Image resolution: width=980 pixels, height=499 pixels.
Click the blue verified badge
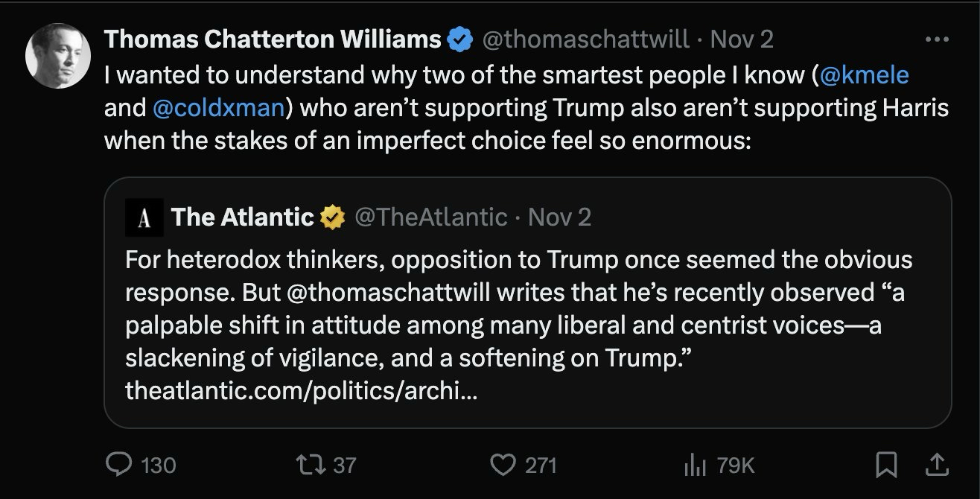pyautogui.click(x=459, y=39)
